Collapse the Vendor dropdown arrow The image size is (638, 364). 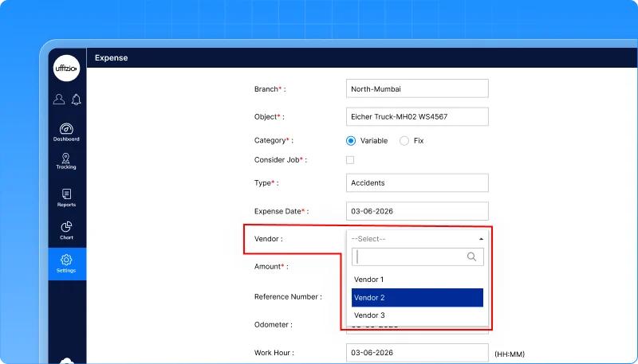pyautogui.click(x=481, y=239)
